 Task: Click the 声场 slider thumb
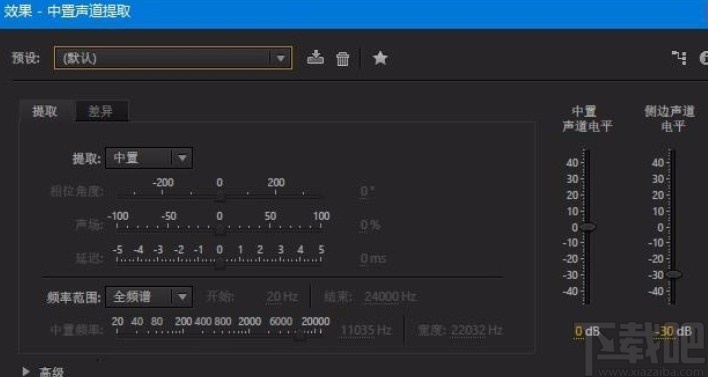[219, 229]
